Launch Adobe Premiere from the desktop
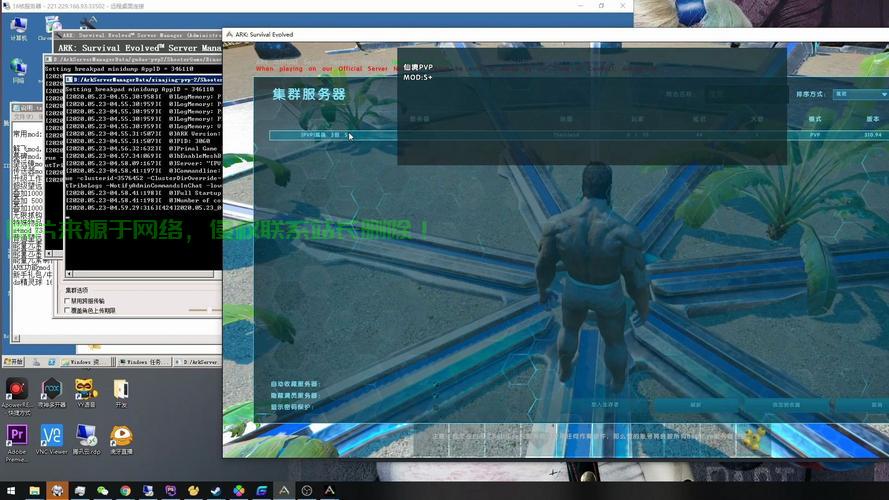 tap(16, 442)
